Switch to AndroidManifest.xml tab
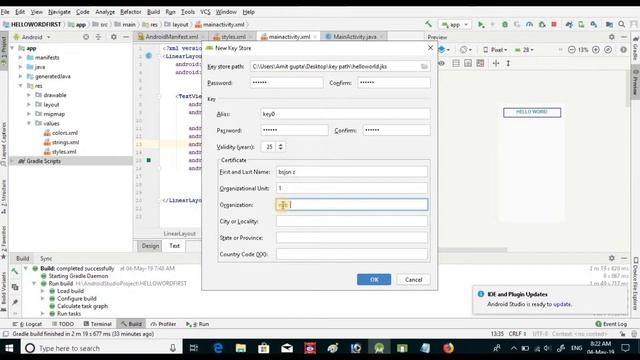 171,37
